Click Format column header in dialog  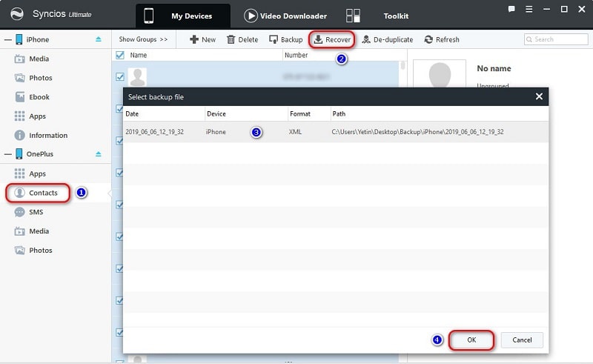300,114
